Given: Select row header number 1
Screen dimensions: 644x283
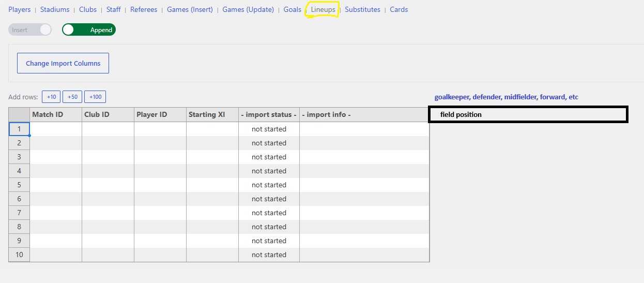Looking at the screenshot, I should pyautogui.click(x=19, y=129).
